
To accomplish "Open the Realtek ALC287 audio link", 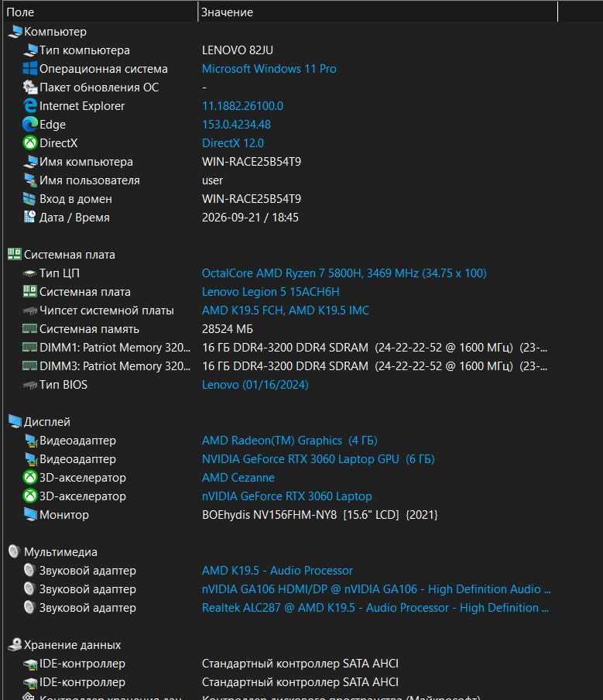I will (x=375, y=608).
